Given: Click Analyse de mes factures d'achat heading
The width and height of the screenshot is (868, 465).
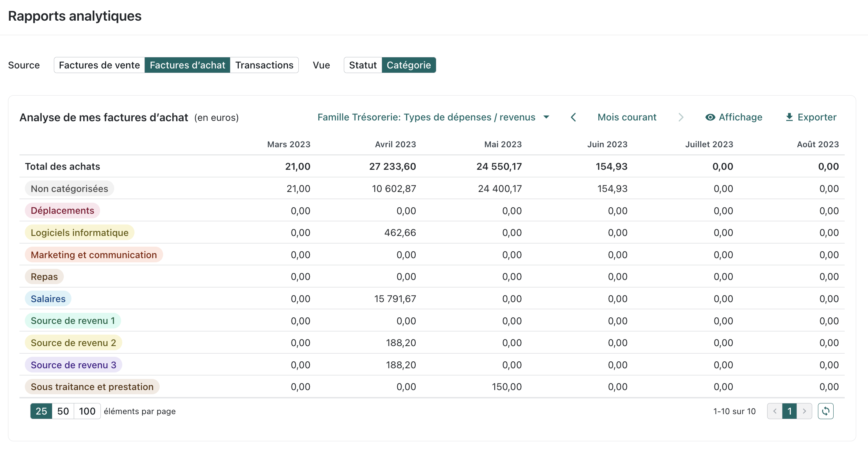Looking at the screenshot, I should point(104,117).
